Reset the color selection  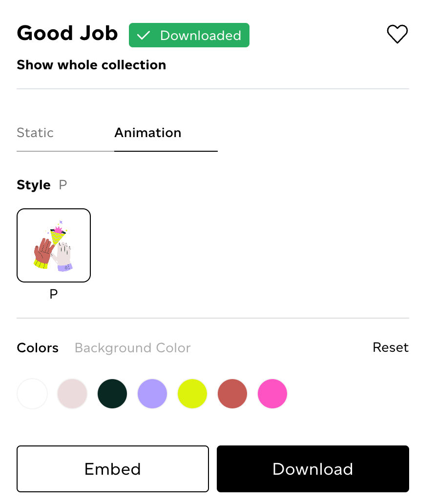(391, 347)
